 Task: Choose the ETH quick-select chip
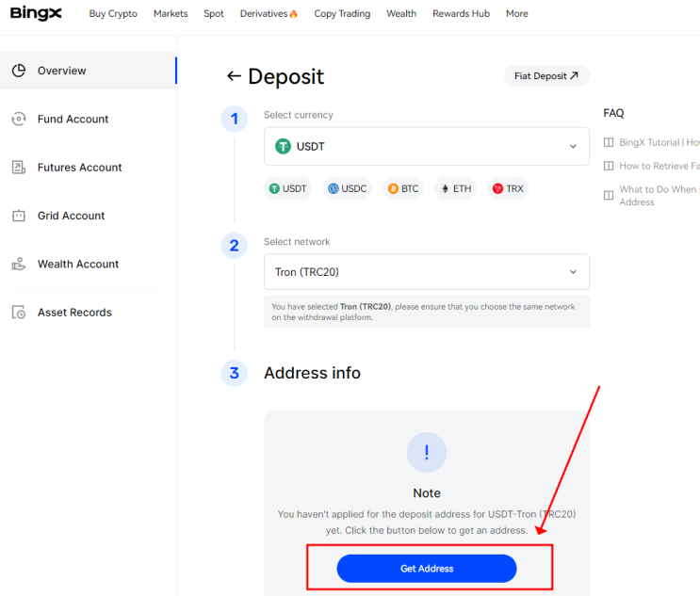tap(456, 188)
